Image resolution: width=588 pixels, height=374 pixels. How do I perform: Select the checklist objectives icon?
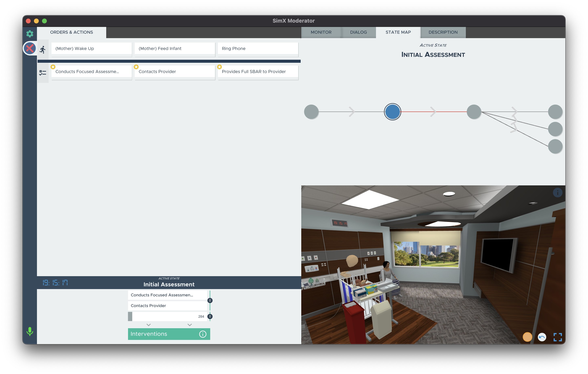[43, 73]
